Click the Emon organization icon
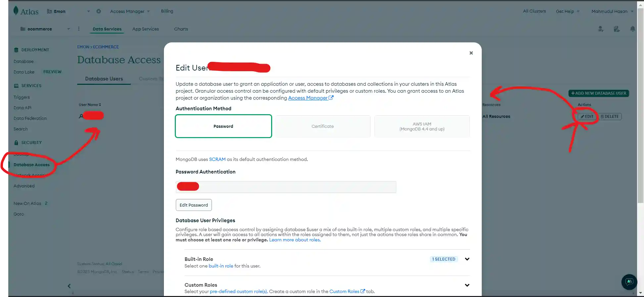Viewport: 644px width, 297px height. pos(49,11)
